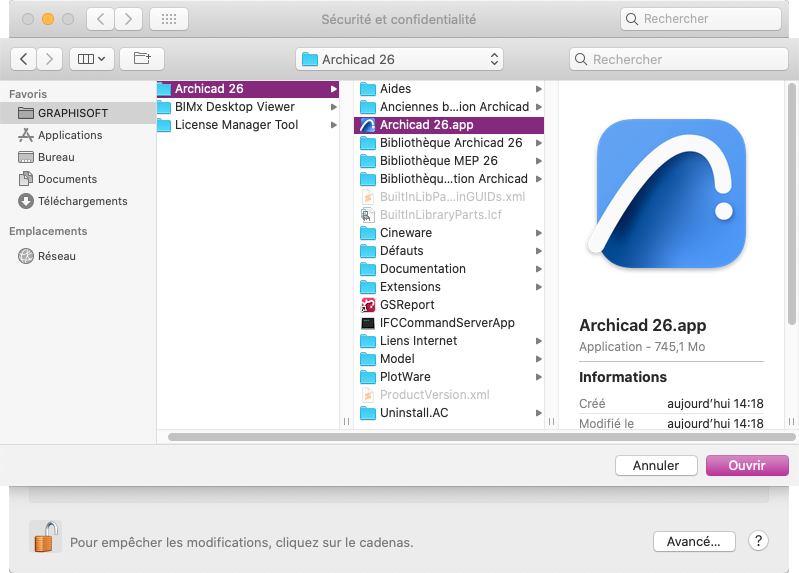Select the Liens Internet folder
The width and height of the screenshot is (799, 573).
(x=449, y=341)
